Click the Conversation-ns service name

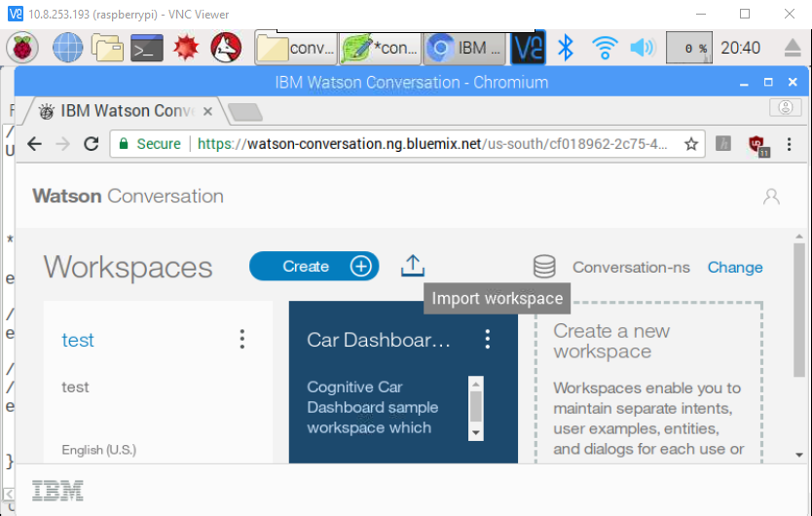(x=631, y=268)
